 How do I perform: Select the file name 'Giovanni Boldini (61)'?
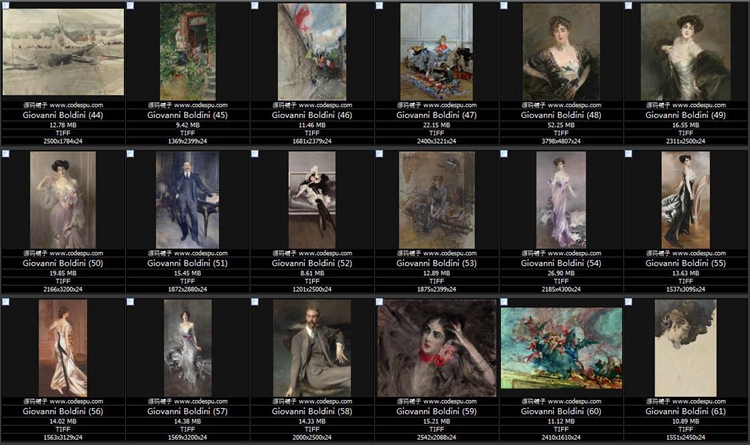coord(685,411)
